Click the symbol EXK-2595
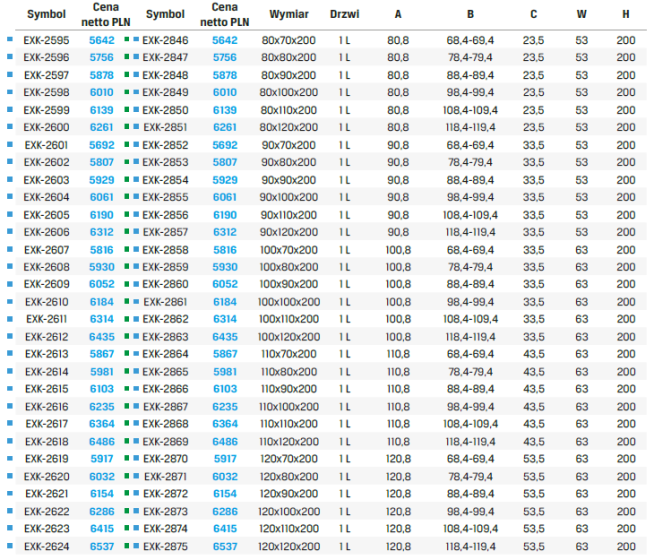654x560 pixels. click(x=46, y=40)
